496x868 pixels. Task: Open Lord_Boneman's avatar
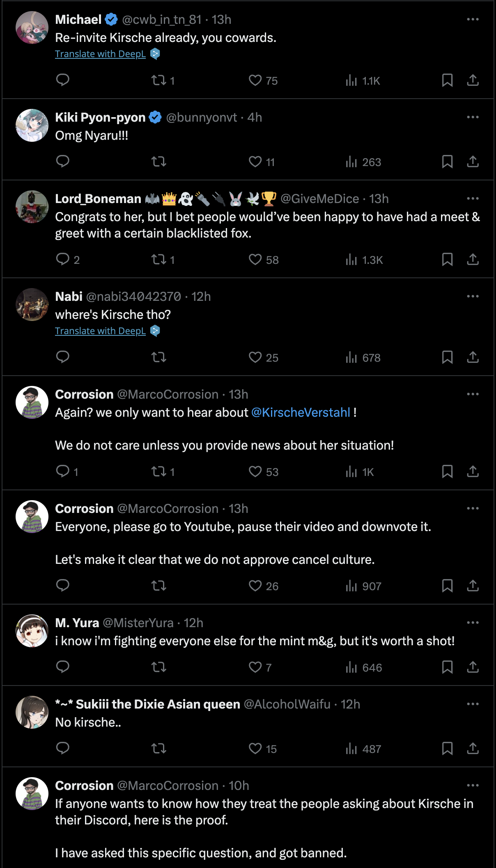pyautogui.click(x=32, y=207)
